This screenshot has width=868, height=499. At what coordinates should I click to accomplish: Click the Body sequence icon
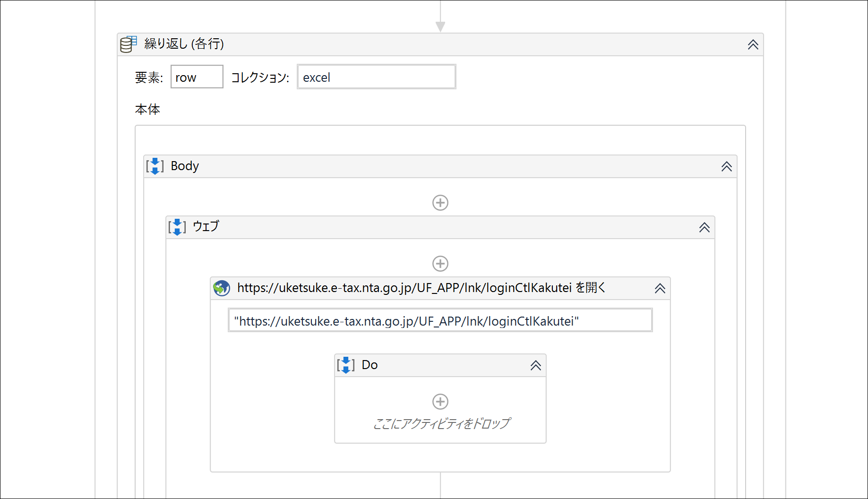(x=155, y=166)
